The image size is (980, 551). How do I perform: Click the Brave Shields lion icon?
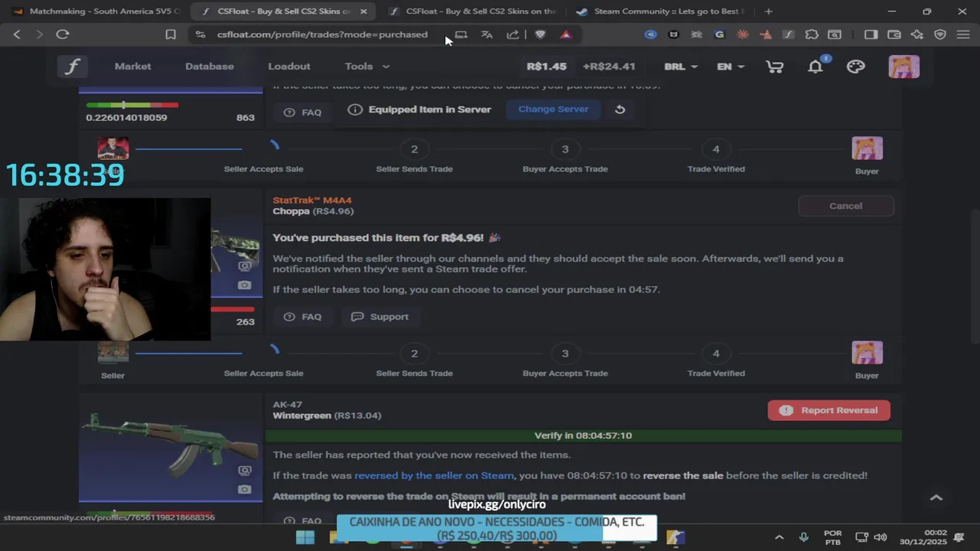click(x=541, y=34)
